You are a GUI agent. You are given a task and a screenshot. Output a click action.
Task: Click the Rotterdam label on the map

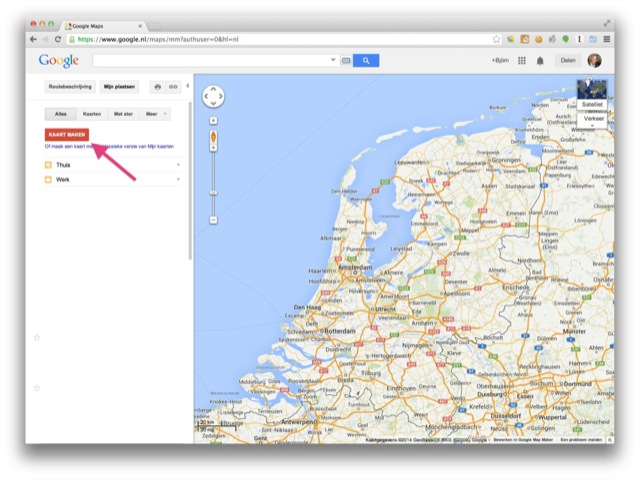[x=340, y=331]
